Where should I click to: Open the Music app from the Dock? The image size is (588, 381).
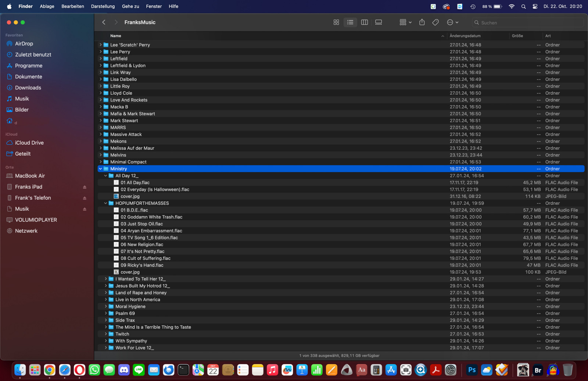click(272, 370)
